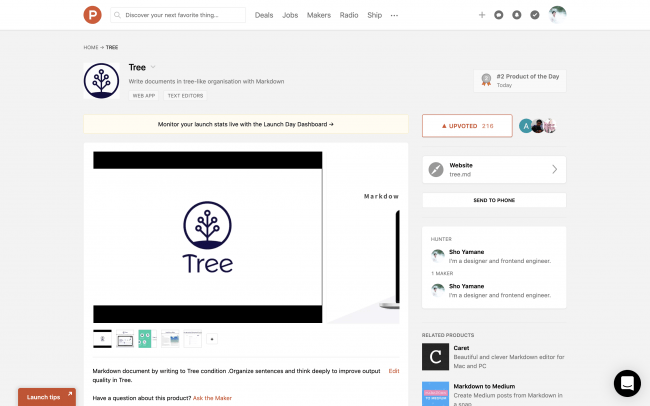The image size is (650, 406).
Task: Open the Caret related product
Action: coord(461,348)
